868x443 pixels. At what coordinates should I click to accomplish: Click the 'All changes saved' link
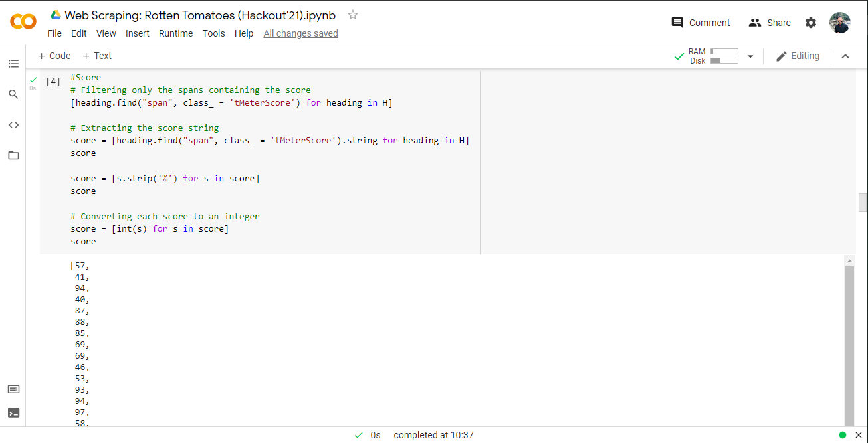click(300, 33)
